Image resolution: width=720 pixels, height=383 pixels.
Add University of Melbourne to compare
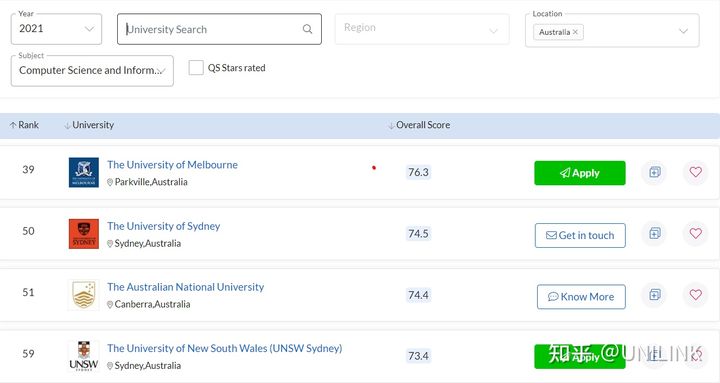tap(654, 172)
